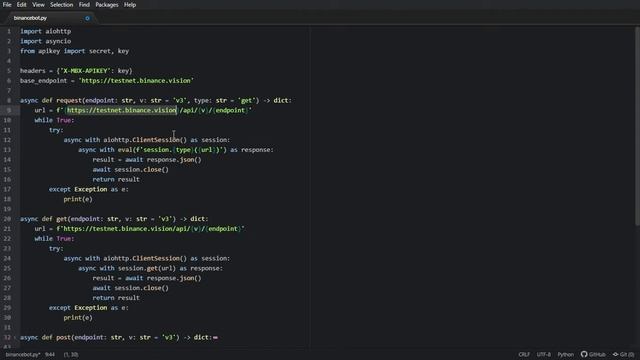Click 'print(e)' on line 30
The height and width of the screenshot is (360, 640).
coord(78,318)
